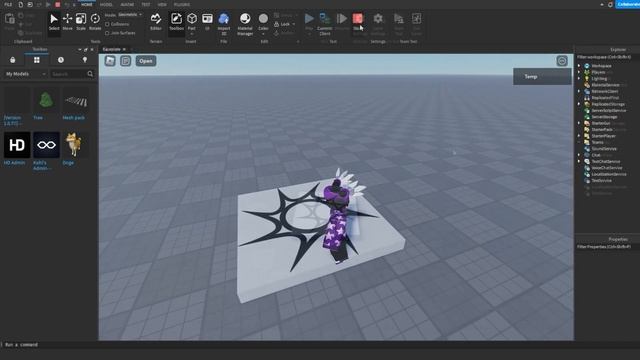The width and height of the screenshot is (640, 360).
Task: Switch to the MODEL ribbon tab
Action: point(106,4)
